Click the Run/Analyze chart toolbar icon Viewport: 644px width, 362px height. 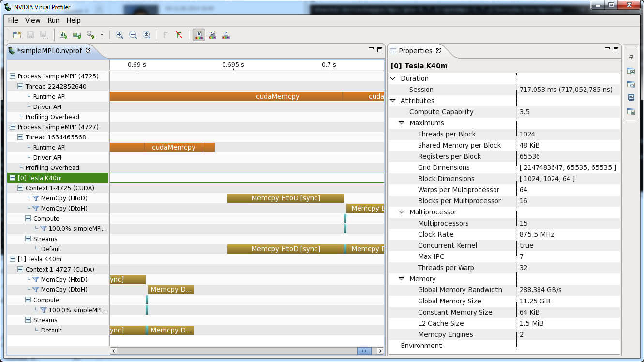[63, 35]
